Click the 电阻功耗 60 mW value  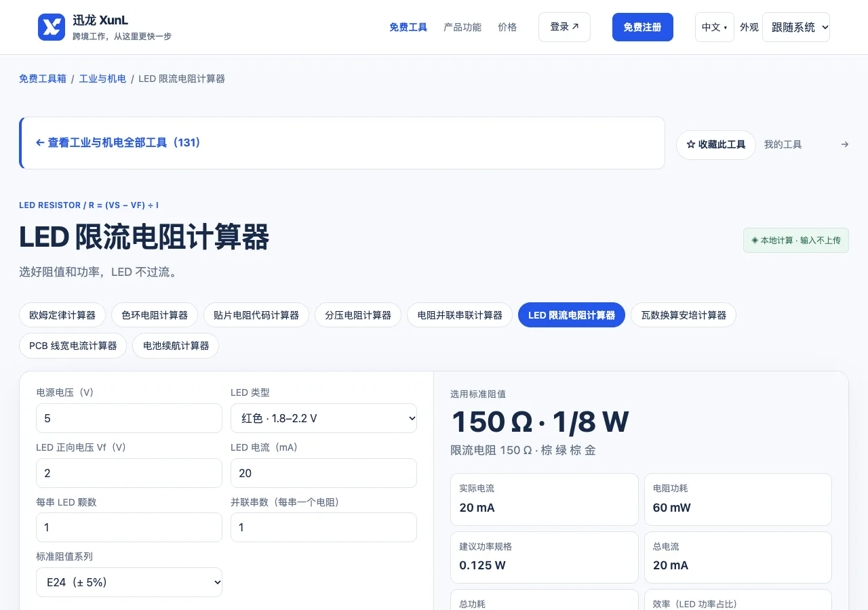click(x=672, y=508)
